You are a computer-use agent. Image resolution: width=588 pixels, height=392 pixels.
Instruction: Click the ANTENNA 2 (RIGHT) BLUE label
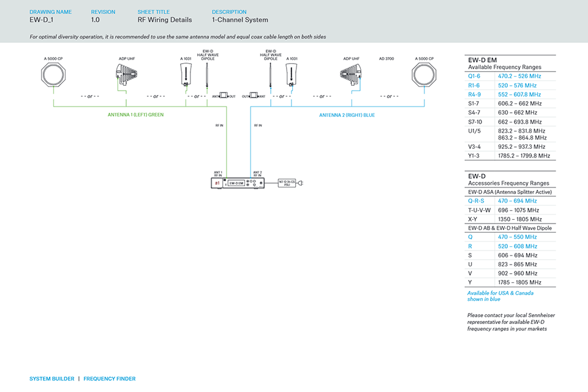(347, 115)
